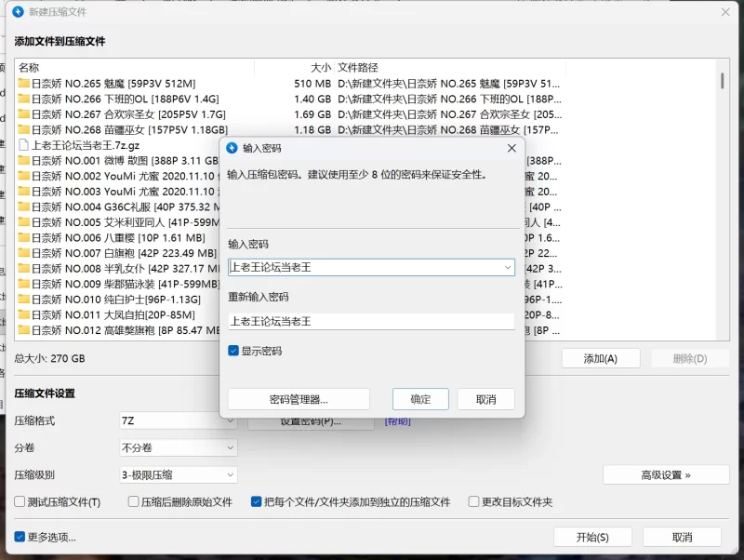Click file icon of 上老王论坛当老王.7z.gz
This screenshot has height=560, width=744.
[x=24, y=145]
